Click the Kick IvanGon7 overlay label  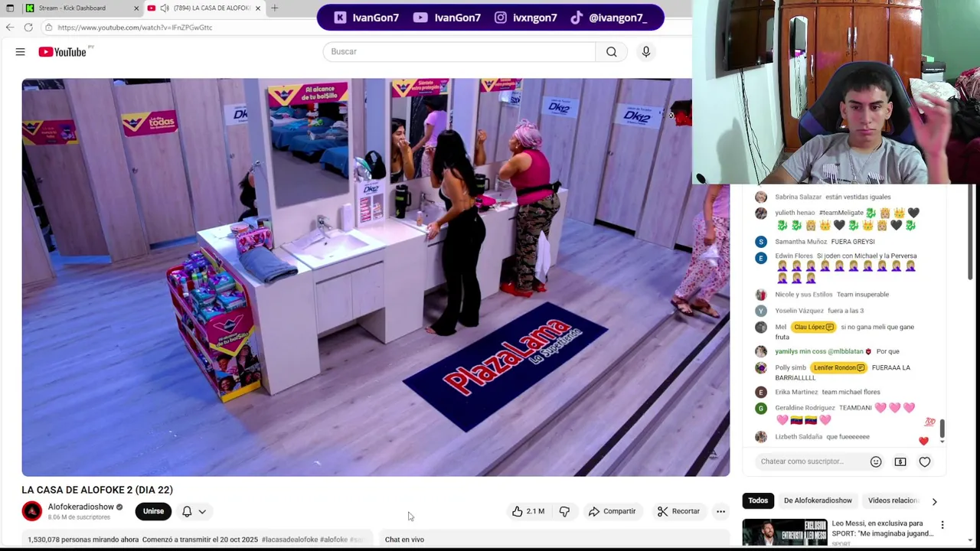click(367, 18)
